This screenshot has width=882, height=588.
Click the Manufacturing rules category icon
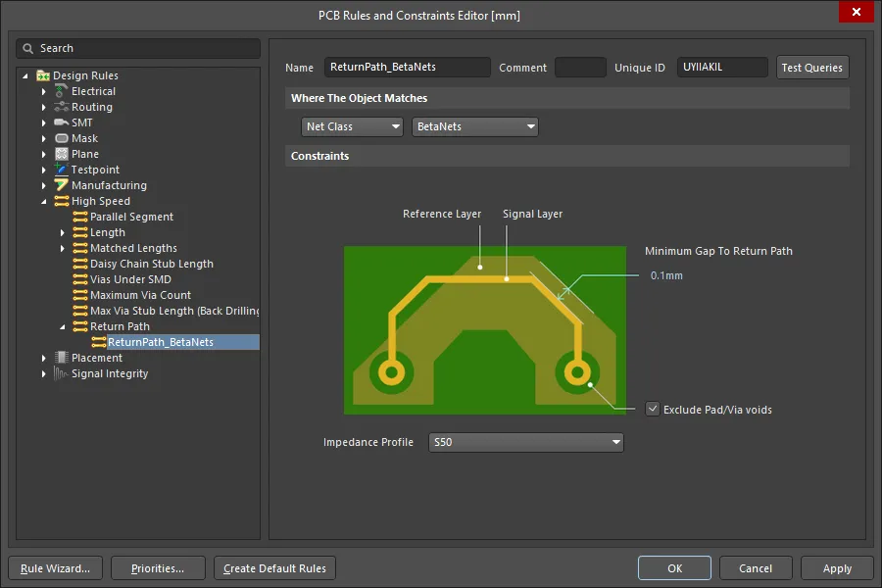tap(62, 185)
